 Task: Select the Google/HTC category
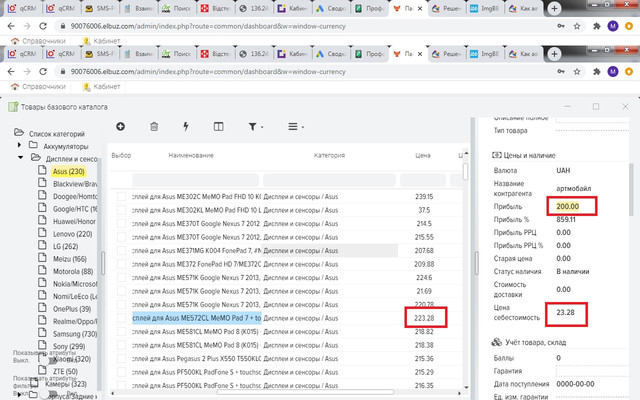[x=75, y=209]
